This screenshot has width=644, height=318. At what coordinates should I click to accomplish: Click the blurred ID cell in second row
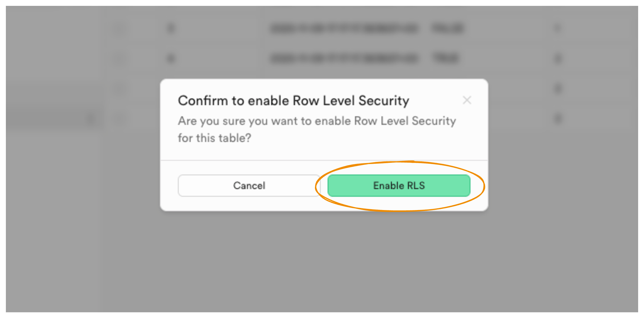pyautogui.click(x=171, y=59)
